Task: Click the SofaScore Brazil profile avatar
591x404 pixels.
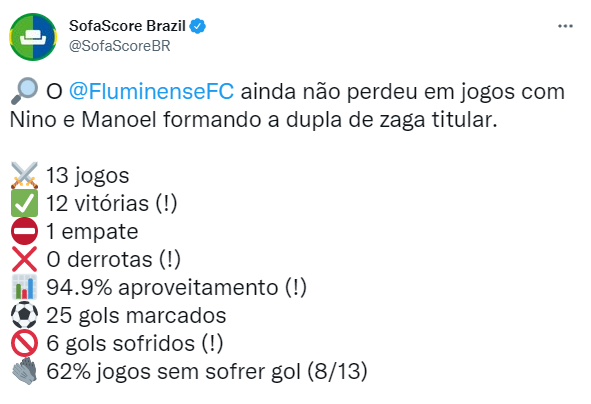Action: click(33, 37)
